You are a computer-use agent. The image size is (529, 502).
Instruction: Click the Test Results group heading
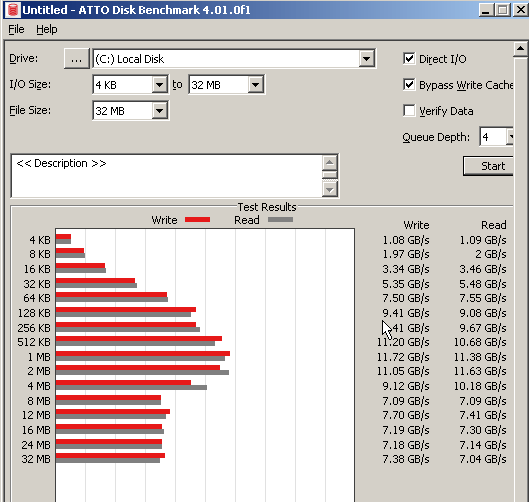click(267, 207)
